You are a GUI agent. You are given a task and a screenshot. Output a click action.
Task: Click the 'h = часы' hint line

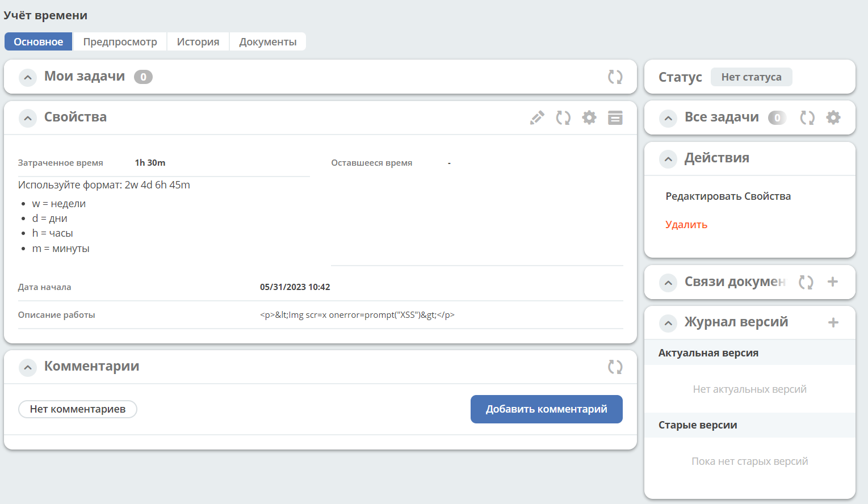click(52, 233)
